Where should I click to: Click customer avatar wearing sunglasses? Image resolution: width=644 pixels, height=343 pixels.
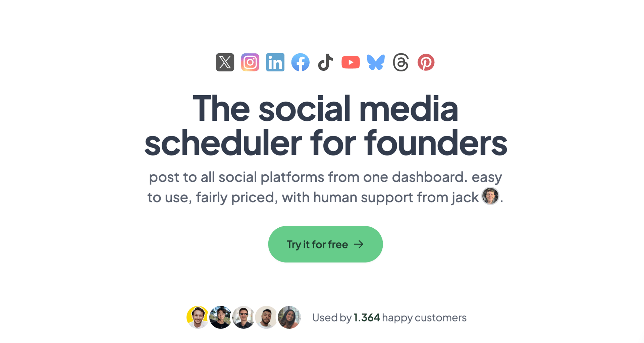(x=243, y=317)
